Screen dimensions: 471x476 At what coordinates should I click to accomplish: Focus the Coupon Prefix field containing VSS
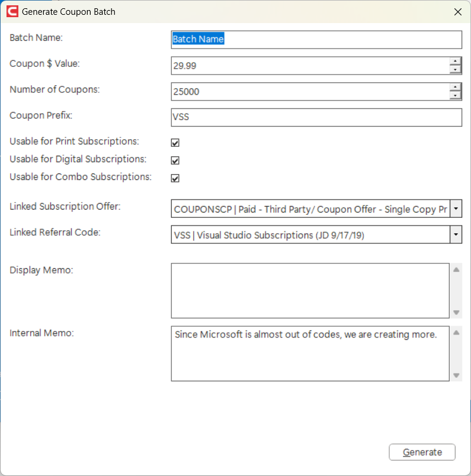point(316,117)
